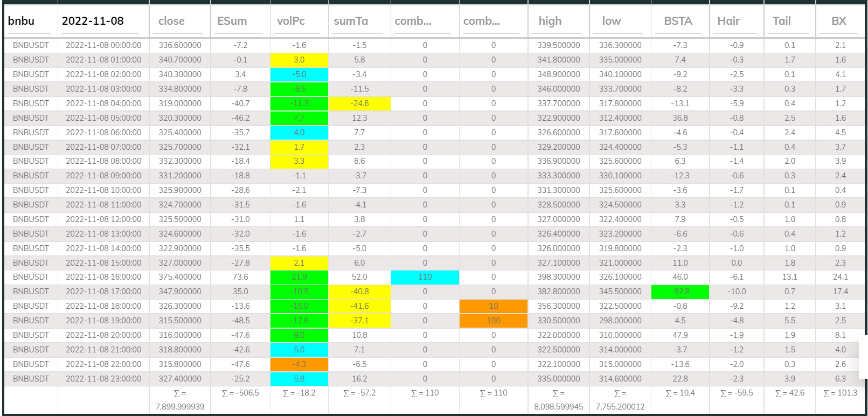Click the Hair total -59.5
Viewport: 868px width, 416px height.
(737, 393)
